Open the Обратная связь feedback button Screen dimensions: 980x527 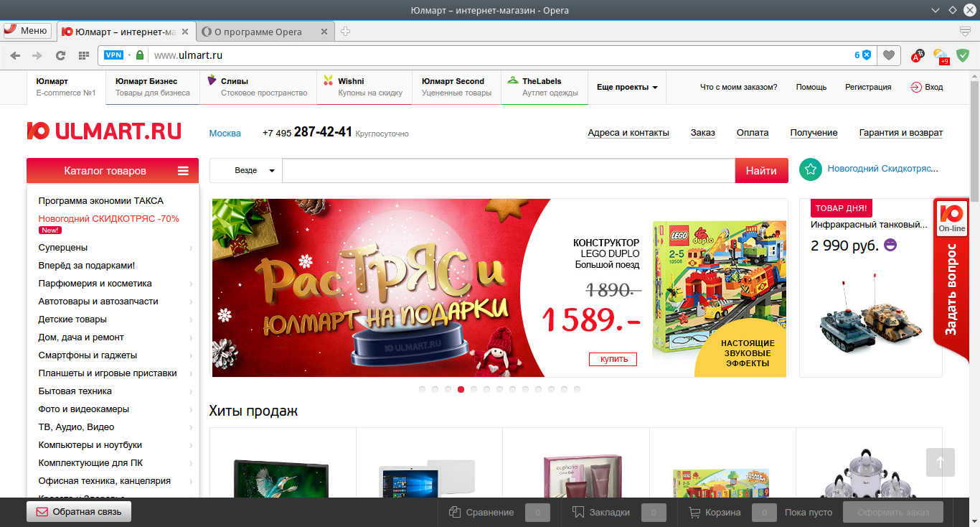(x=79, y=512)
